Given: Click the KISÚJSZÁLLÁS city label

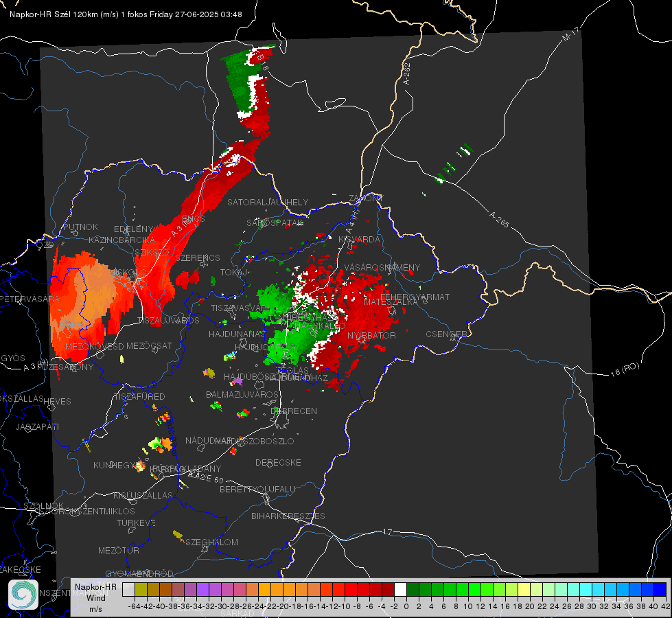Looking at the screenshot, I should tap(143, 495).
